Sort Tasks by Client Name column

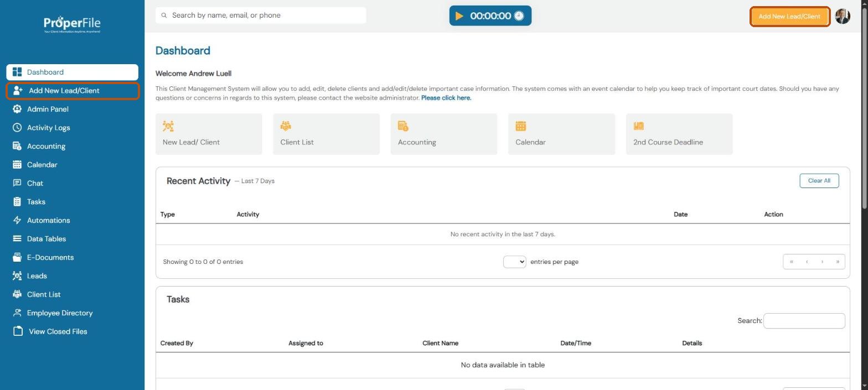(x=440, y=343)
